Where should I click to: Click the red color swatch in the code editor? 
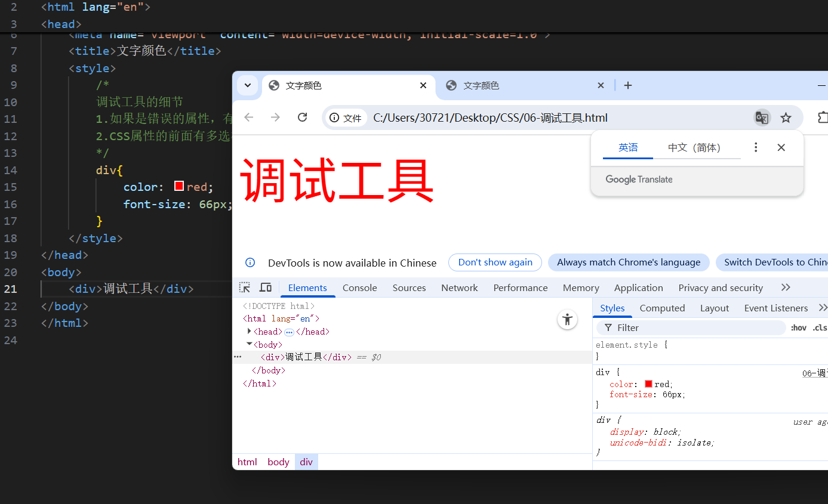(x=178, y=186)
